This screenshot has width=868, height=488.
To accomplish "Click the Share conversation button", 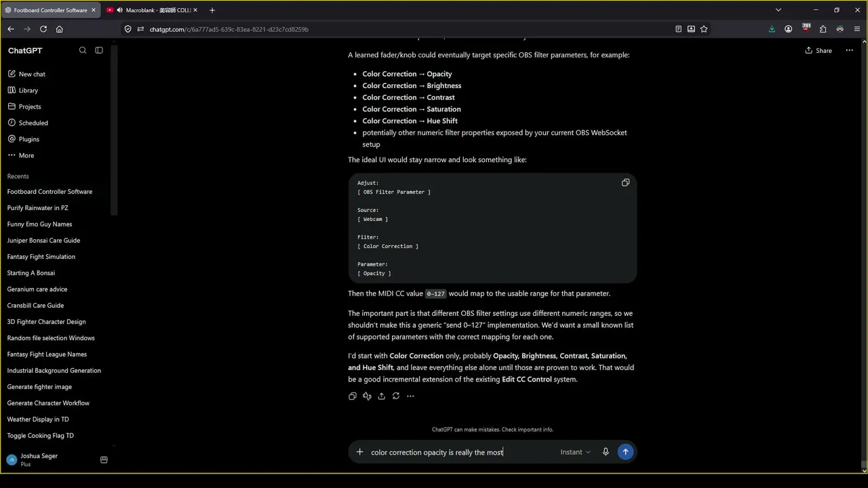I will (818, 50).
